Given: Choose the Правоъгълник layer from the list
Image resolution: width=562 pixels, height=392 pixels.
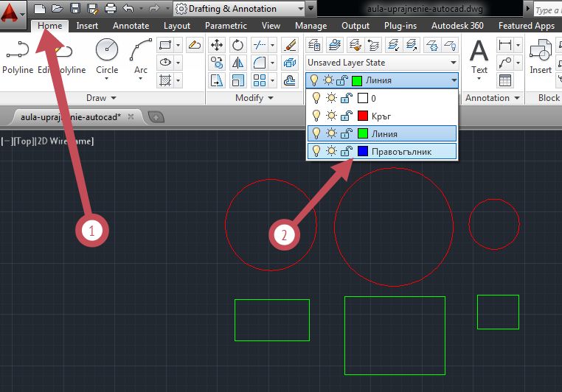Looking at the screenshot, I should pyautogui.click(x=382, y=152).
